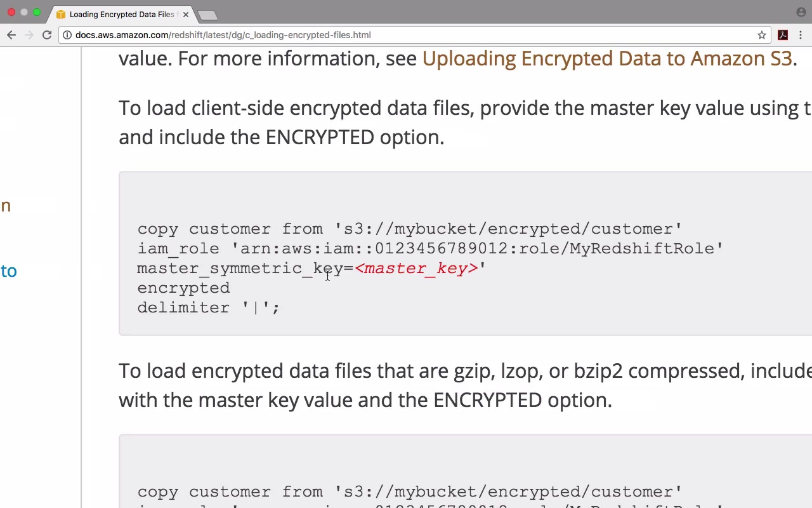The height and width of the screenshot is (508, 812).
Task: View site information in the address bar
Action: click(x=67, y=35)
